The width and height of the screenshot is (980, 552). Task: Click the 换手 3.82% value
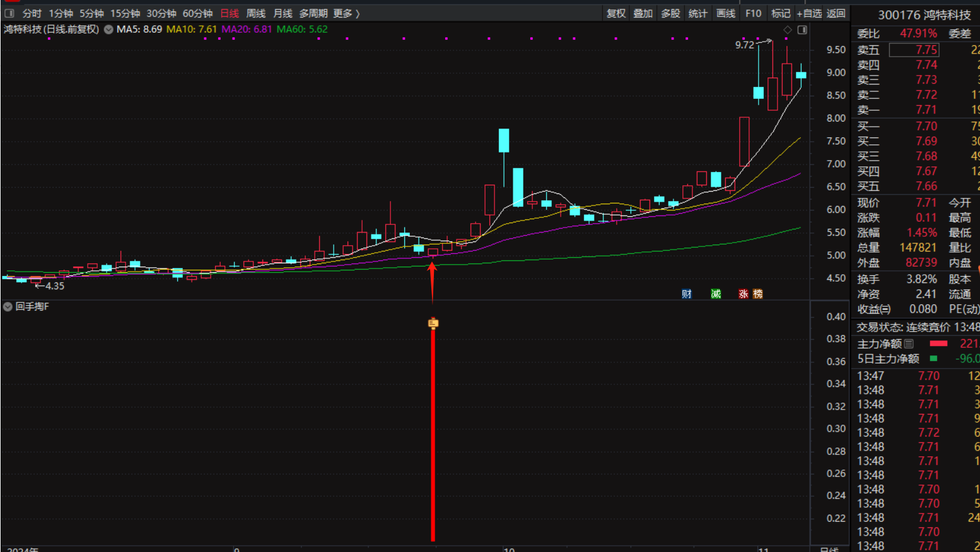pyautogui.click(x=921, y=279)
